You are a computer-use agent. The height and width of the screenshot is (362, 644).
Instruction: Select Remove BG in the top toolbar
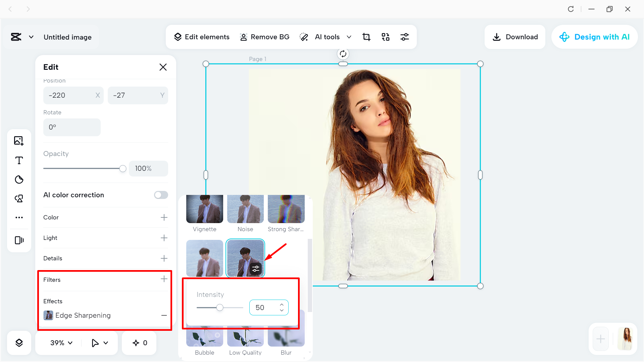click(265, 37)
